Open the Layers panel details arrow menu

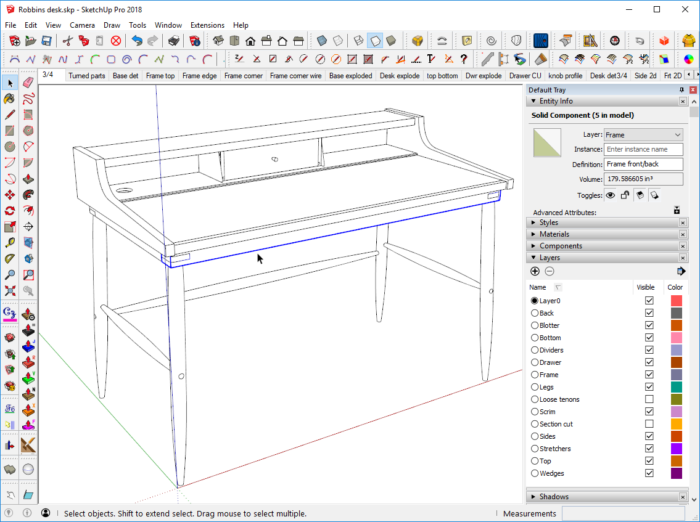click(680, 271)
